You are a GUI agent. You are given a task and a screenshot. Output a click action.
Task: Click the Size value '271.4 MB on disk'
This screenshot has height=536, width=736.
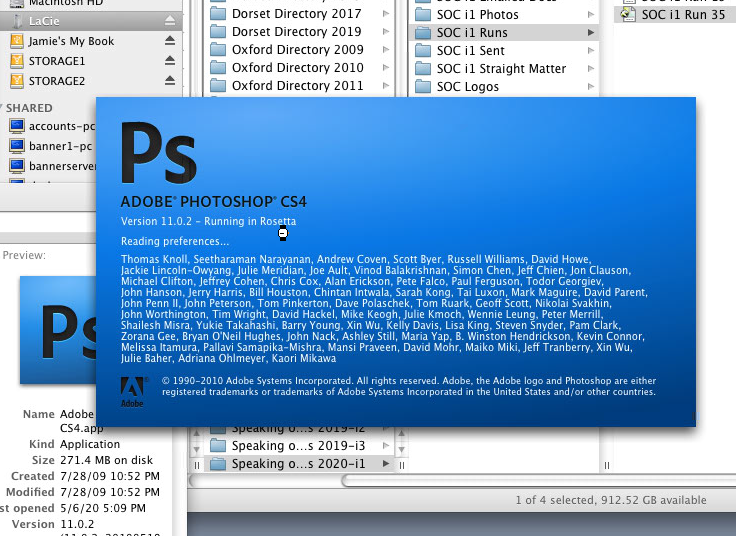click(107, 460)
